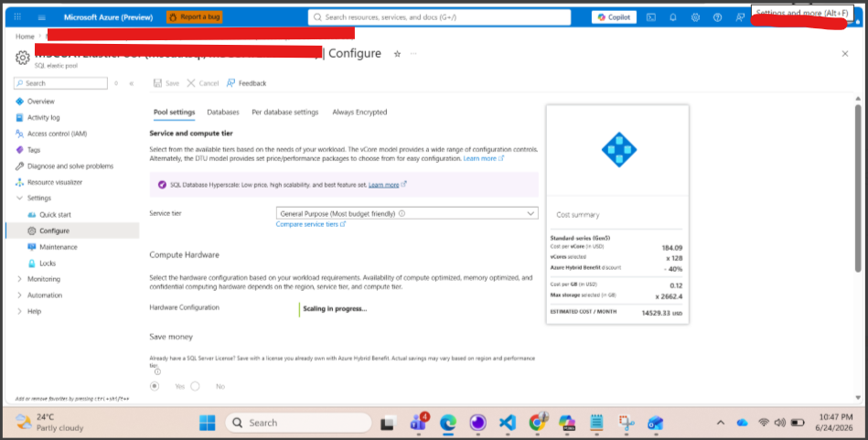Viewport: 868px width, 440px height.
Task: Switch to the Always Encrypted tab
Action: coord(359,112)
